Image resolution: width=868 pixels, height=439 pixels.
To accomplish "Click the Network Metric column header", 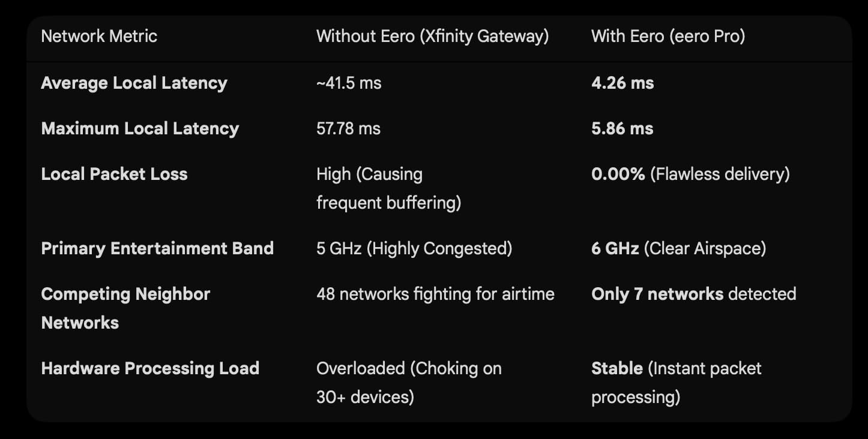I will coord(99,36).
